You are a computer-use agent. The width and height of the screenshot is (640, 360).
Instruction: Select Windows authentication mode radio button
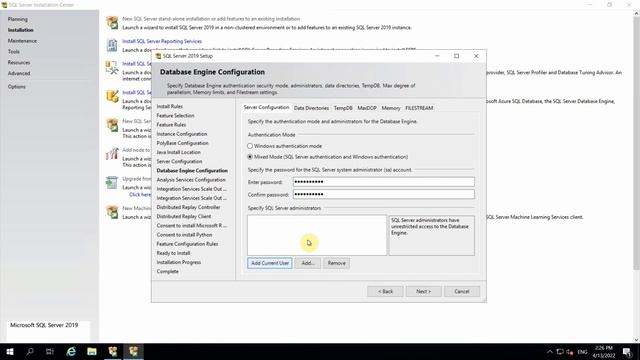coord(250,146)
